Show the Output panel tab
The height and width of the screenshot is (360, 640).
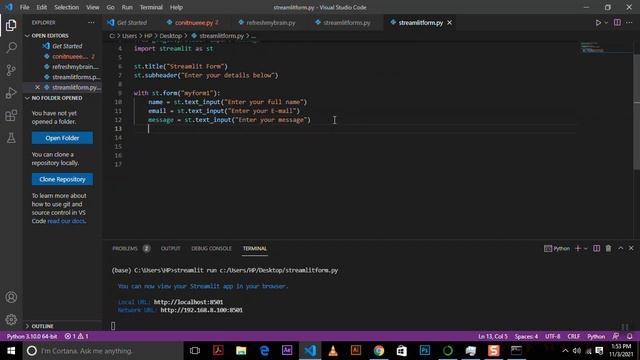click(171, 248)
